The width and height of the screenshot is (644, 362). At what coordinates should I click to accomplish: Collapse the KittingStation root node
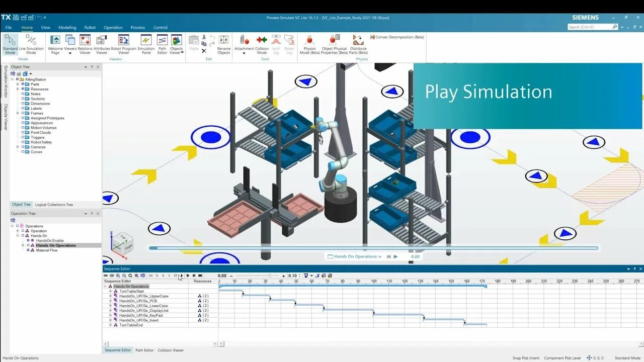coord(12,79)
